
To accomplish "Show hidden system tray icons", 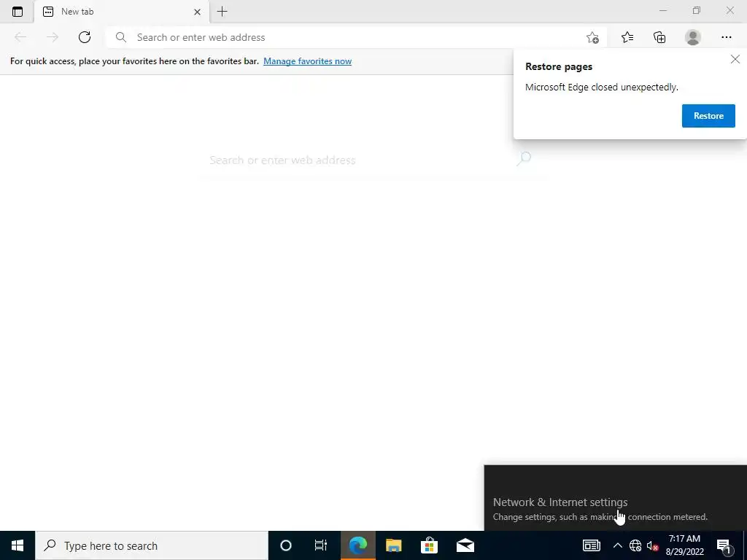I will point(617,545).
